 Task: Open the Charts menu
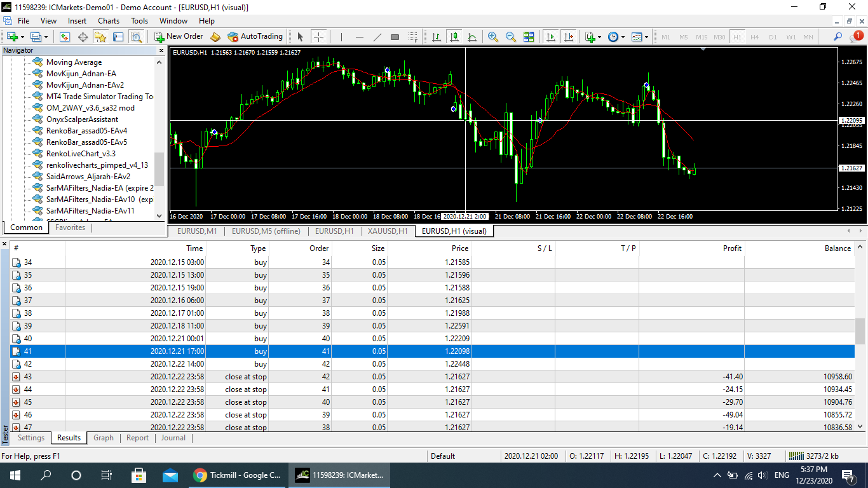pos(109,21)
